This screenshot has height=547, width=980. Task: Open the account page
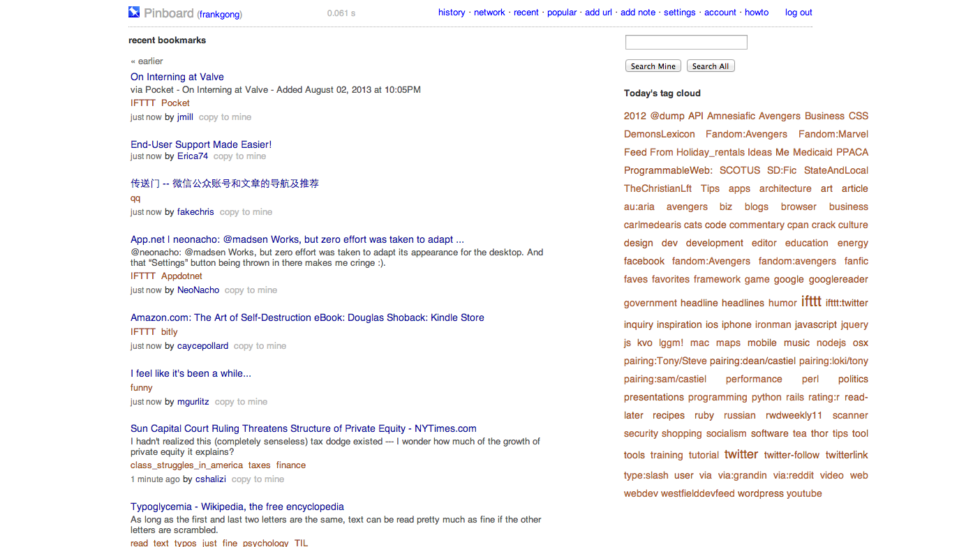(x=720, y=13)
